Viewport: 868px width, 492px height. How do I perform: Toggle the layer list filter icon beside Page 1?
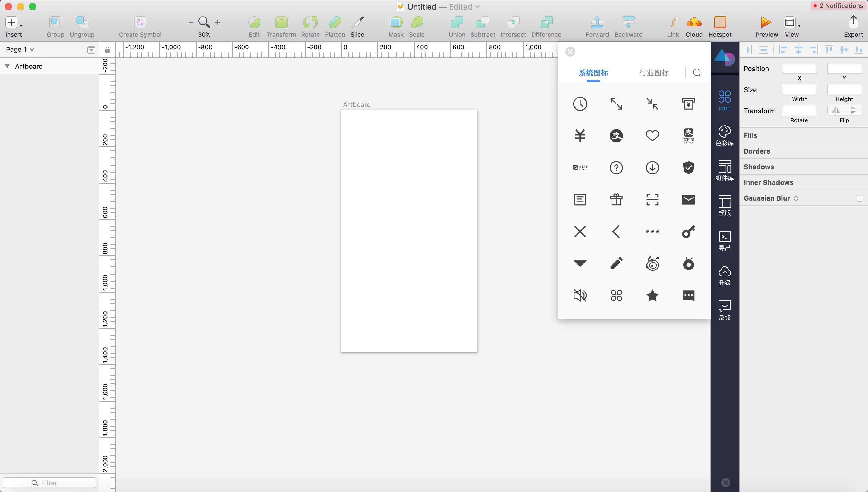91,50
